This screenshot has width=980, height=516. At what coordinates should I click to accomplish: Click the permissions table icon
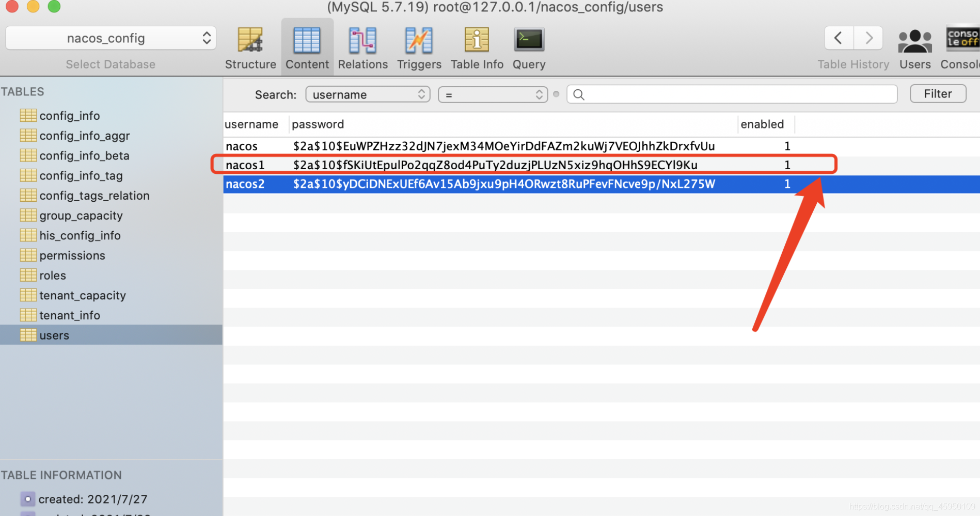pos(28,255)
